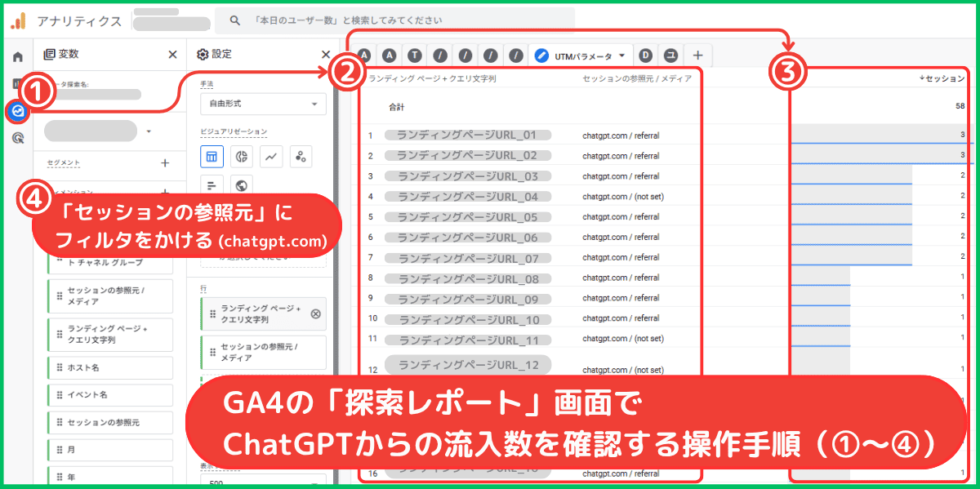Click the 行 section label
The image size is (980, 489).
coord(203,289)
